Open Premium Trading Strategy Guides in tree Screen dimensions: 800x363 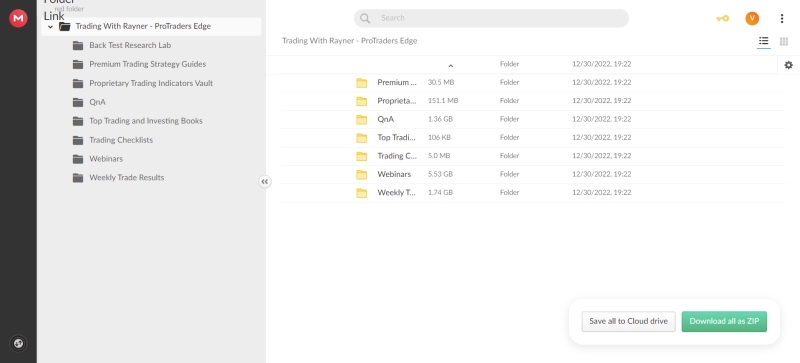(147, 64)
